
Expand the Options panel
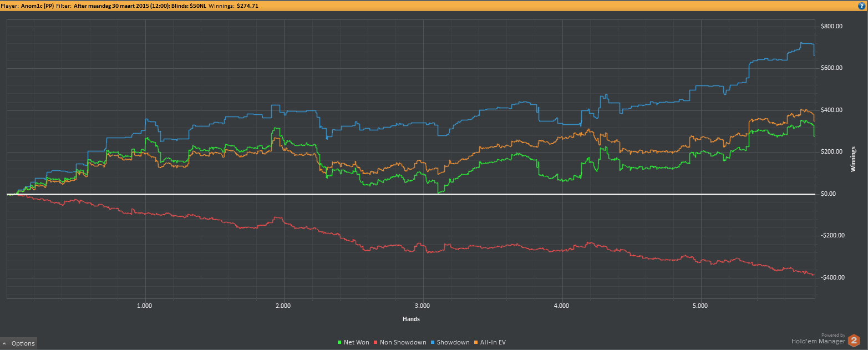(x=19, y=343)
